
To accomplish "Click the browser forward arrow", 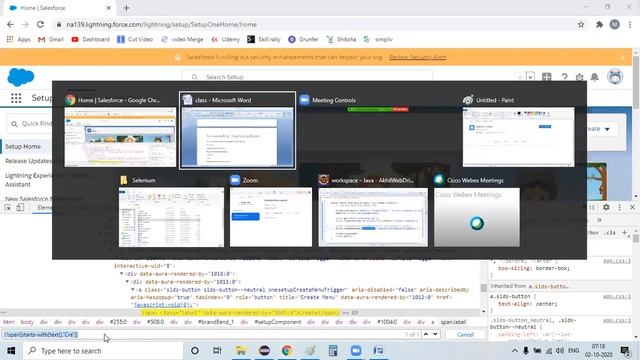I will click(x=25, y=24).
